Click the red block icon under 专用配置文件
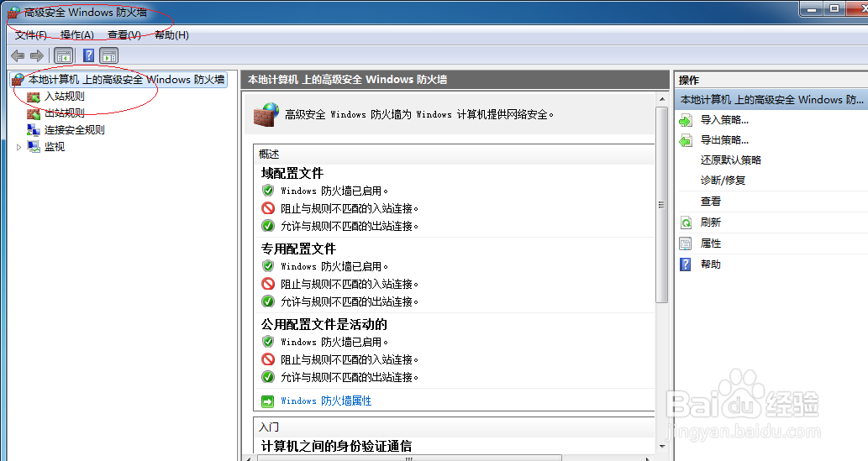The image size is (868, 461). 268,284
